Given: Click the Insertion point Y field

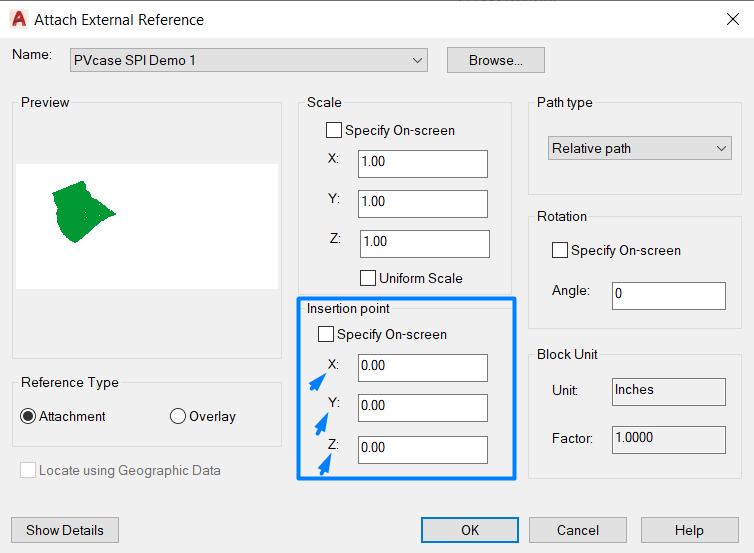Looking at the screenshot, I should (423, 407).
